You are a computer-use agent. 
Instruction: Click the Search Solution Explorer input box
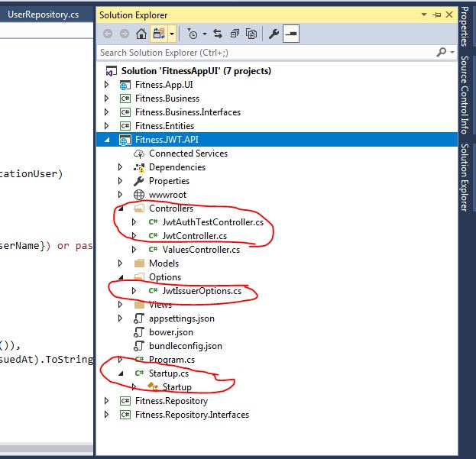coord(267,53)
